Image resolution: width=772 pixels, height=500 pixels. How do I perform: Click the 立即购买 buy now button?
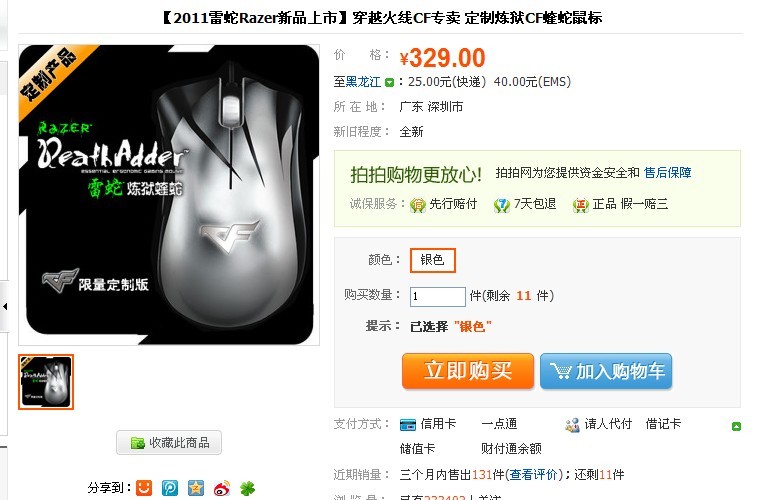click(x=468, y=371)
